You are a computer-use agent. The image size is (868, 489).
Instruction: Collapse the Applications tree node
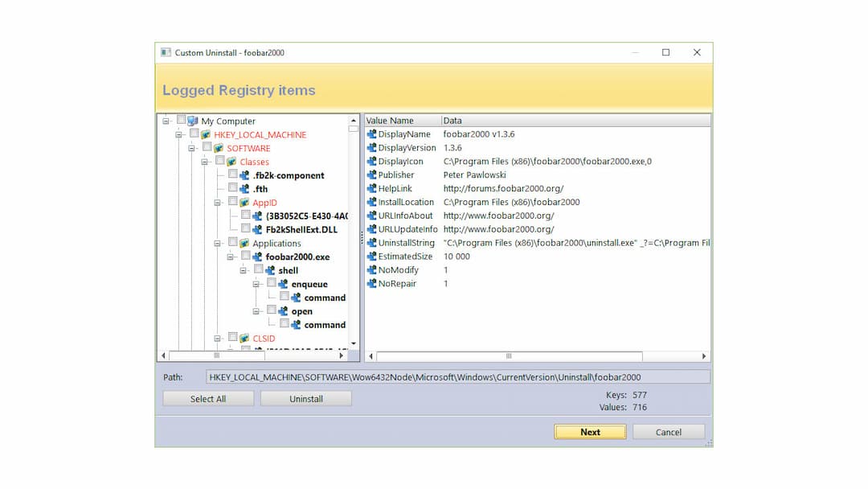click(218, 243)
